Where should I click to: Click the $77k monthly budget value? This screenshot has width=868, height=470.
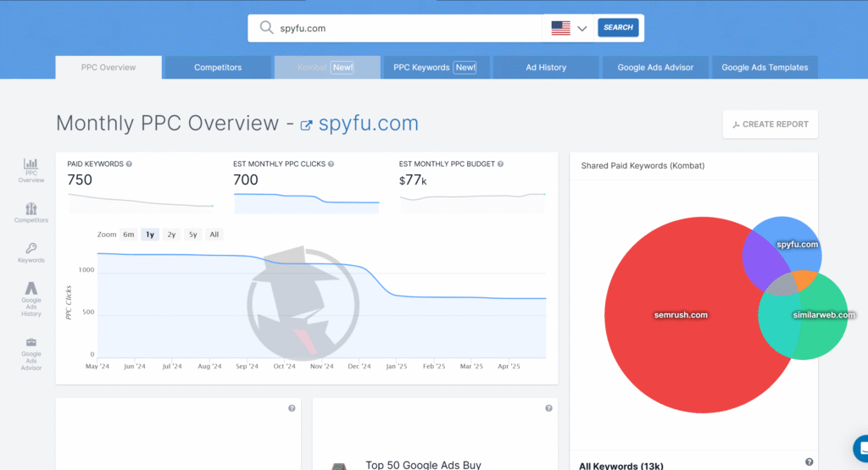pos(413,180)
